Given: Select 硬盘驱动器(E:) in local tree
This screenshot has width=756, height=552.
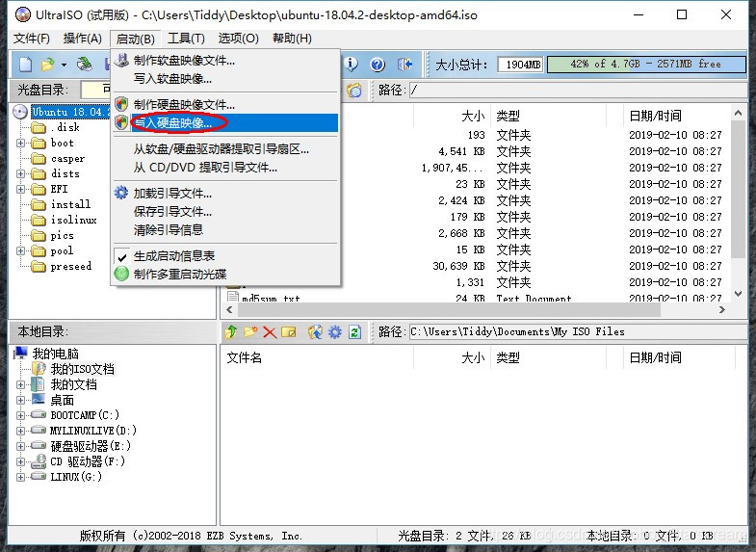Looking at the screenshot, I should [91, 446].
